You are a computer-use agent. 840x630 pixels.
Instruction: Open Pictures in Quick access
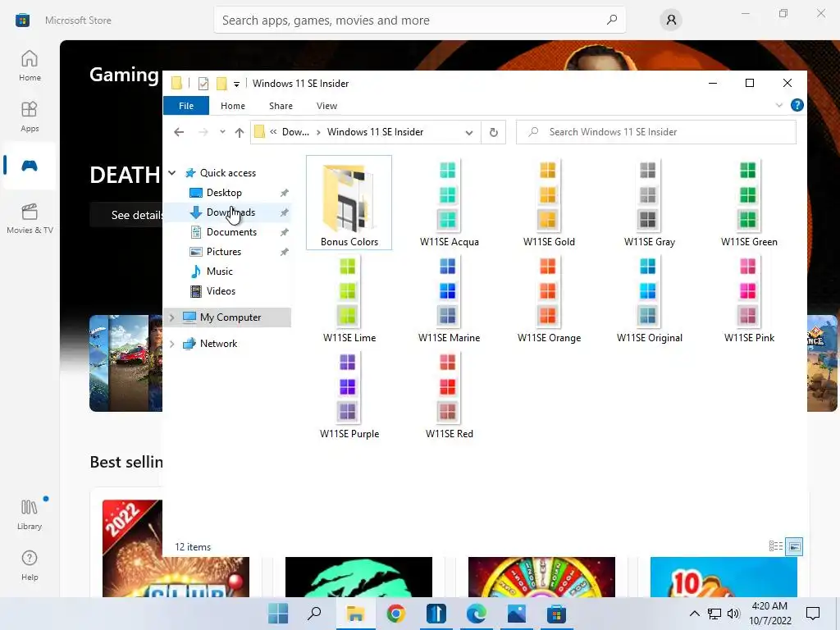[x=223, y=252]
